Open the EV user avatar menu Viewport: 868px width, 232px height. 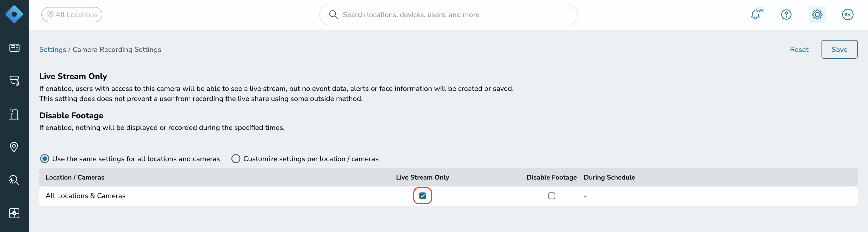[x=848, y=14]
